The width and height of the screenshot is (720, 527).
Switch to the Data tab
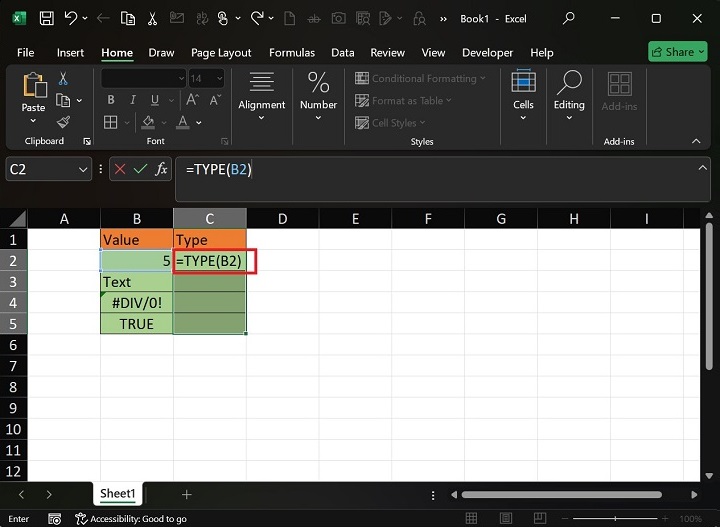point(343,52)
